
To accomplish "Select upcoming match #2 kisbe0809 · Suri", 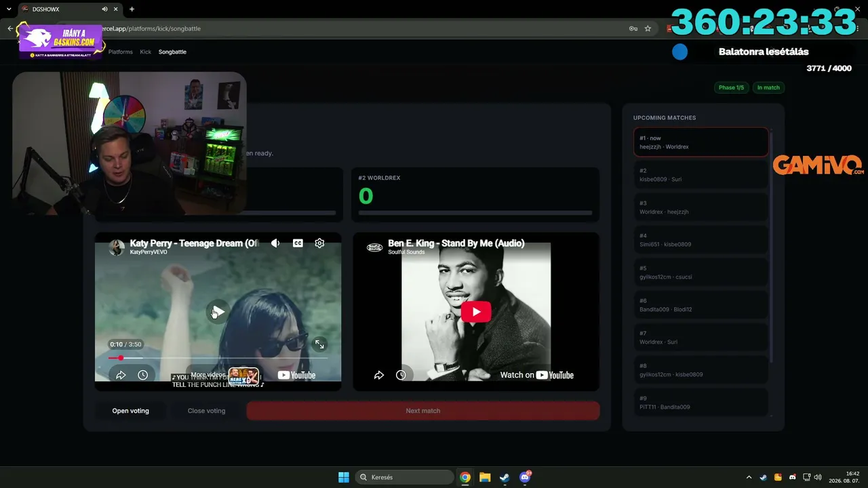I will tap(701, 175).
